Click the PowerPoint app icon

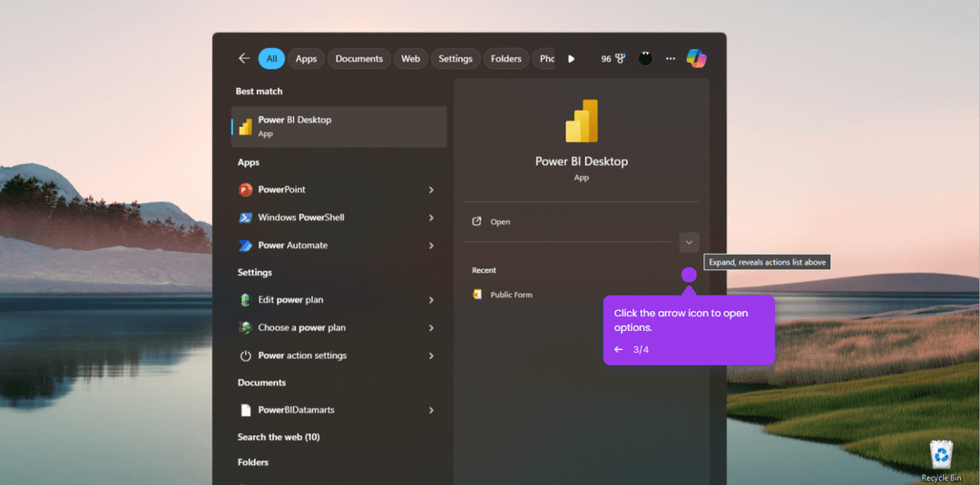[x=246, y=189]
